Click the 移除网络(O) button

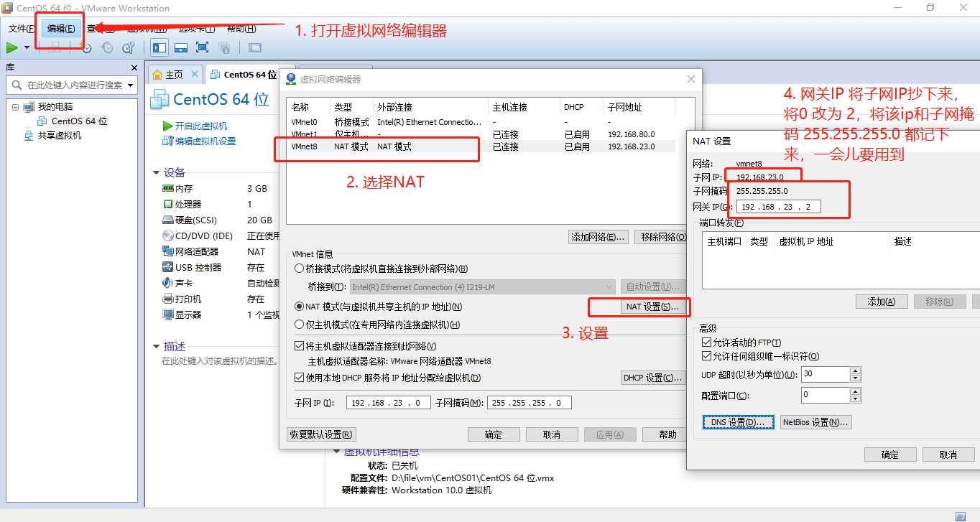point(661,237)
